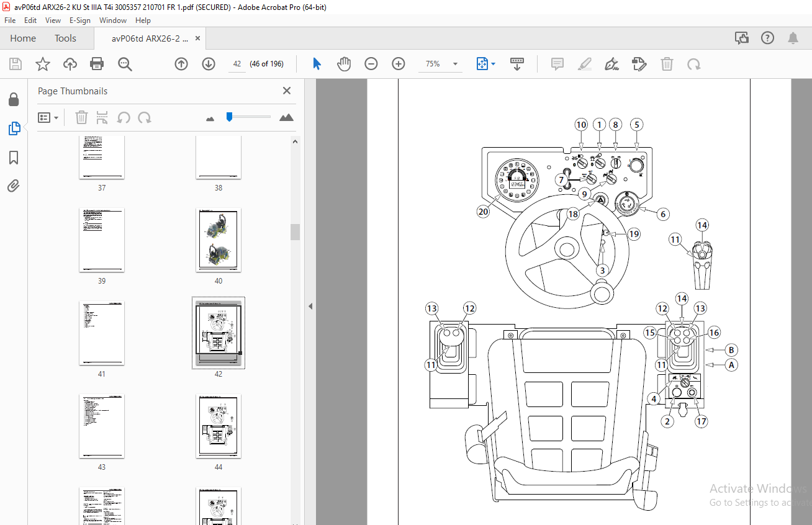Reduce thumbnail size with the small mountain icon
This screenshot has width=812, height=525.
coord(210,118)
